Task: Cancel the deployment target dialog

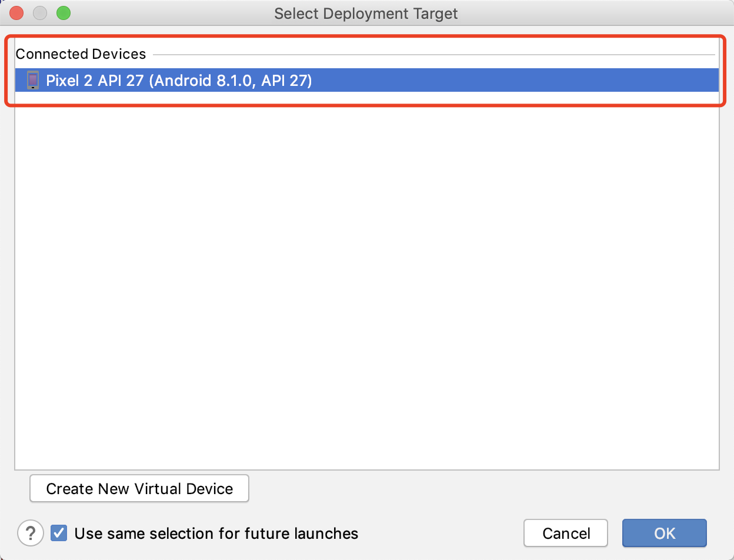Action: point(565,533)
